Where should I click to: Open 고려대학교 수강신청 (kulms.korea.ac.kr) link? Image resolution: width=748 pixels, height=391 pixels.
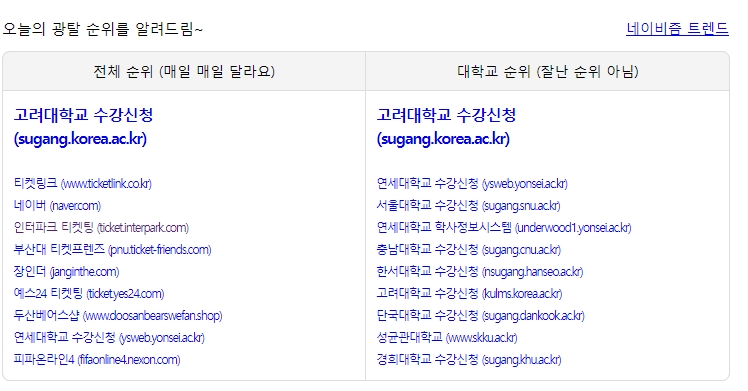point(469,293)
